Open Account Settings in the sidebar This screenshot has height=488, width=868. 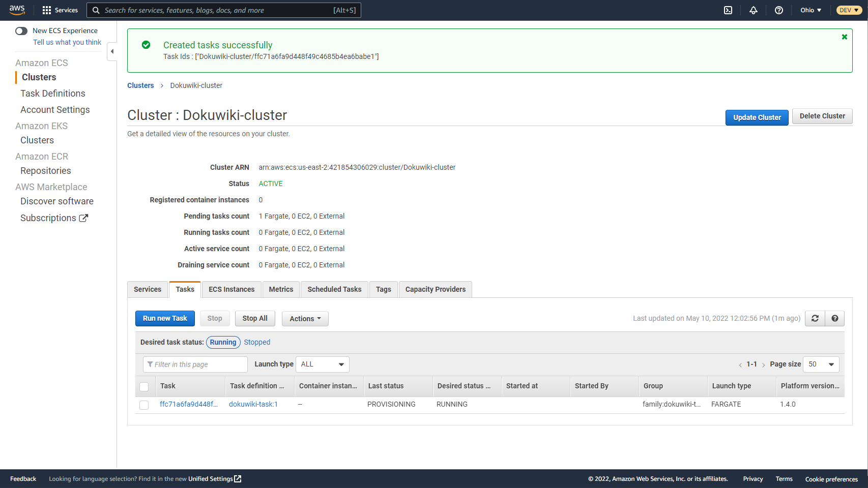click(55, 110)
